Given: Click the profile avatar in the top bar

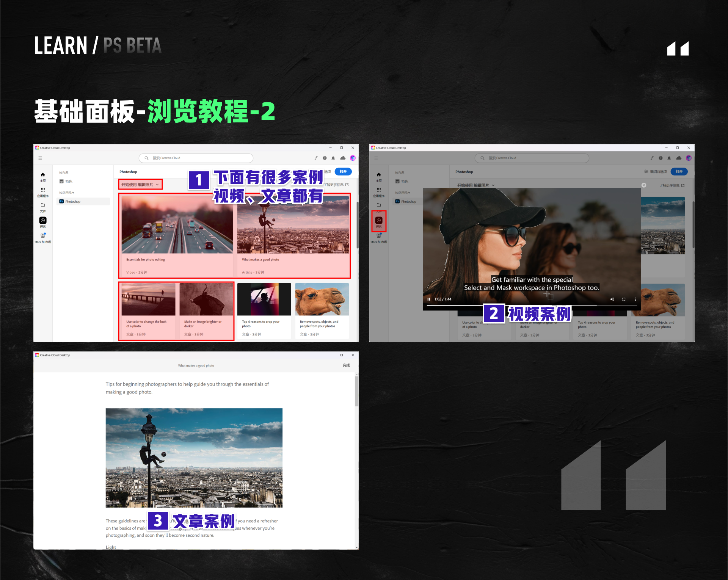Looking at the screenshot, I should [x=353, y=158].
